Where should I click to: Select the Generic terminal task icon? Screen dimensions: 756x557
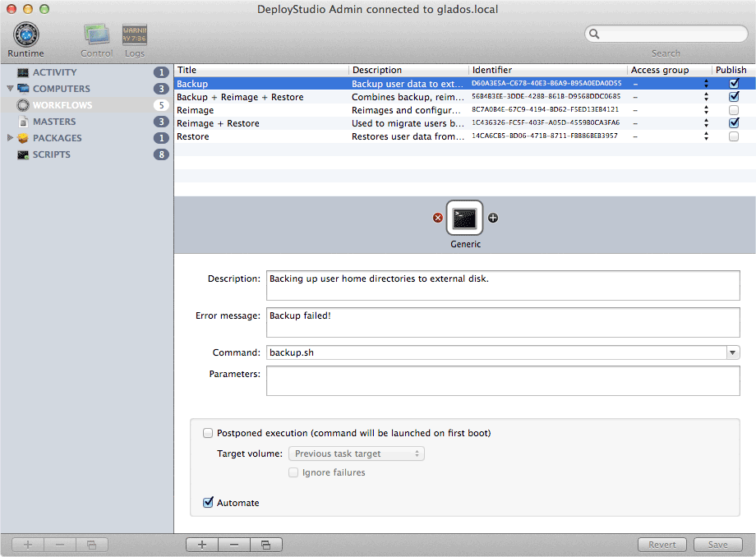click(465, 219)
